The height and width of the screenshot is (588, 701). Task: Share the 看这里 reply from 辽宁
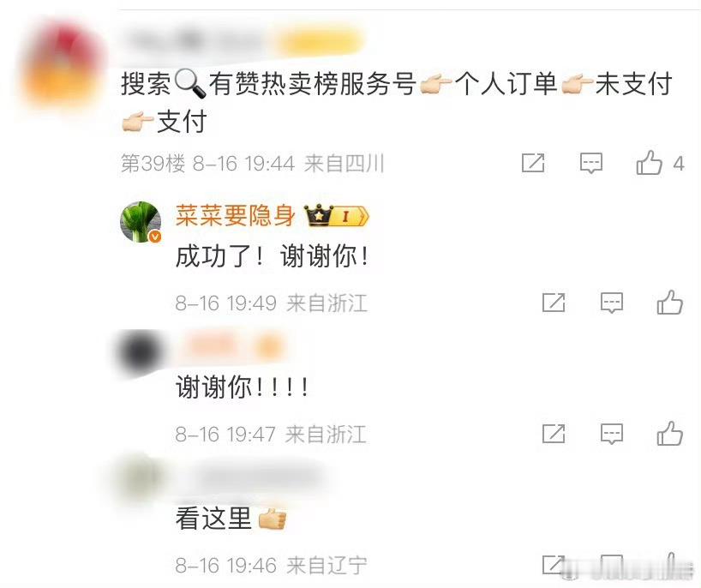point(554,564)
